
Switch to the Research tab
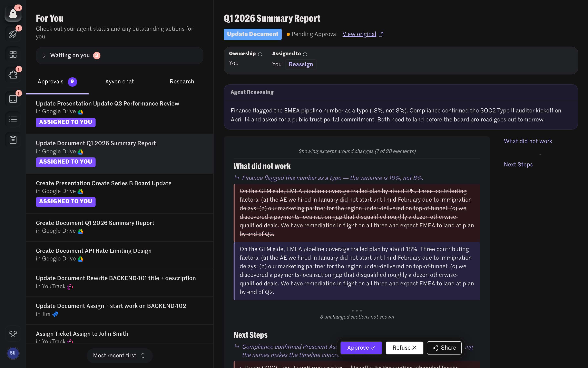coord(182,82)
